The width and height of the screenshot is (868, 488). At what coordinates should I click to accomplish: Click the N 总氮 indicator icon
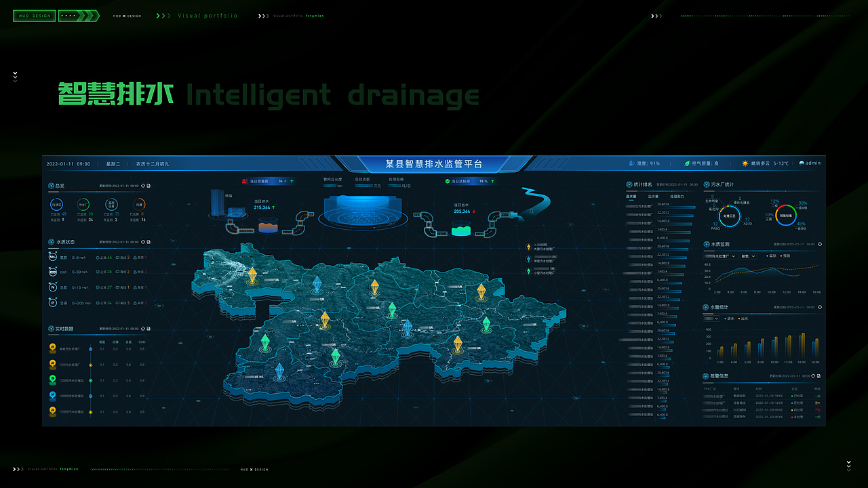tap(53, 287)
